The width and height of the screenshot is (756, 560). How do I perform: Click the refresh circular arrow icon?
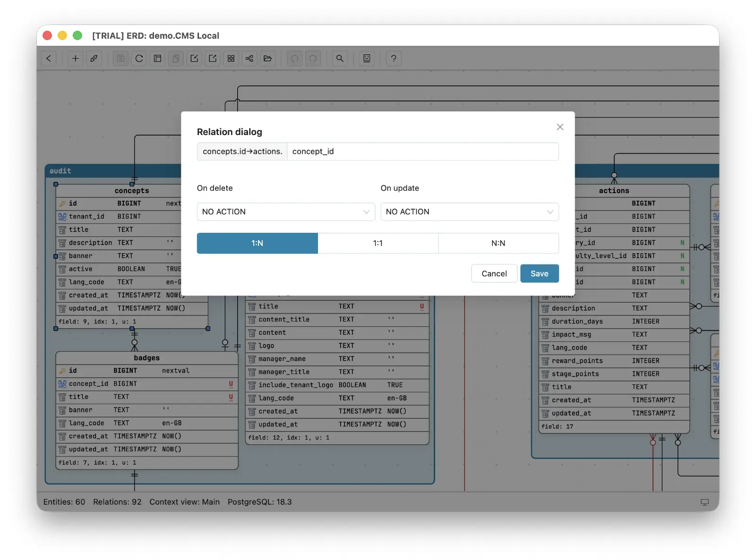[x=139, y=59]
